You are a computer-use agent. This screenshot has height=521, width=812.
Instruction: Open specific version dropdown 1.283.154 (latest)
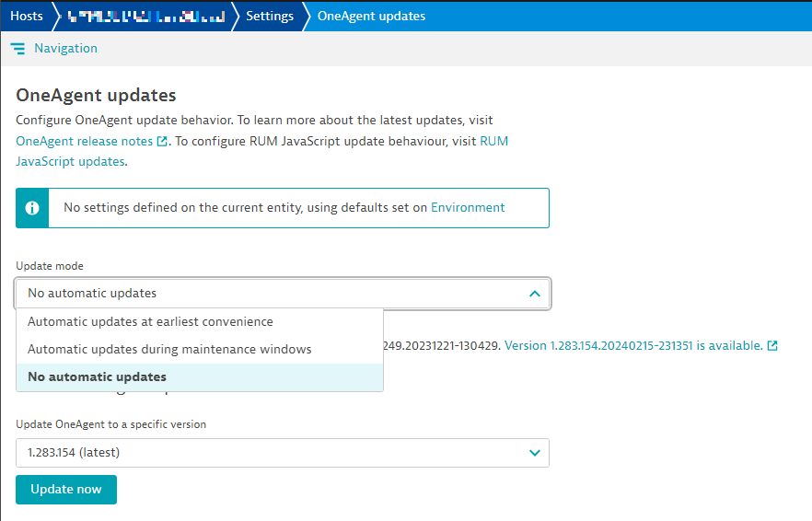pos(283,453)
